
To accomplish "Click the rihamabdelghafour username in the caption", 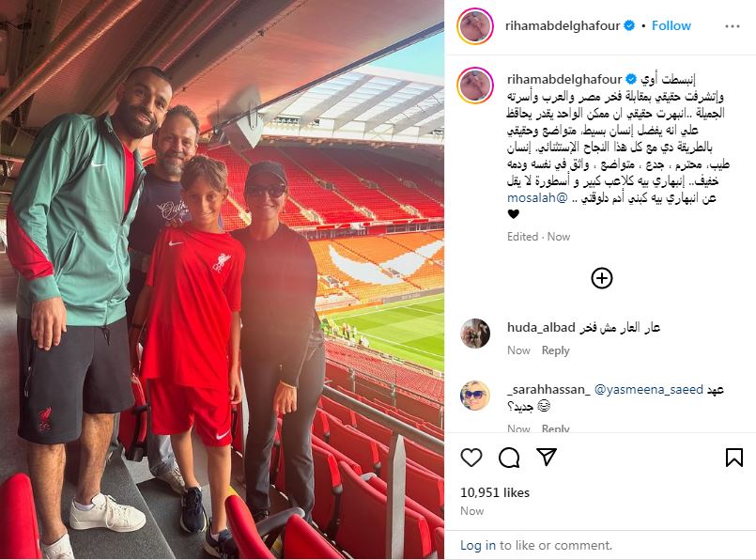I will click(564, 79).
